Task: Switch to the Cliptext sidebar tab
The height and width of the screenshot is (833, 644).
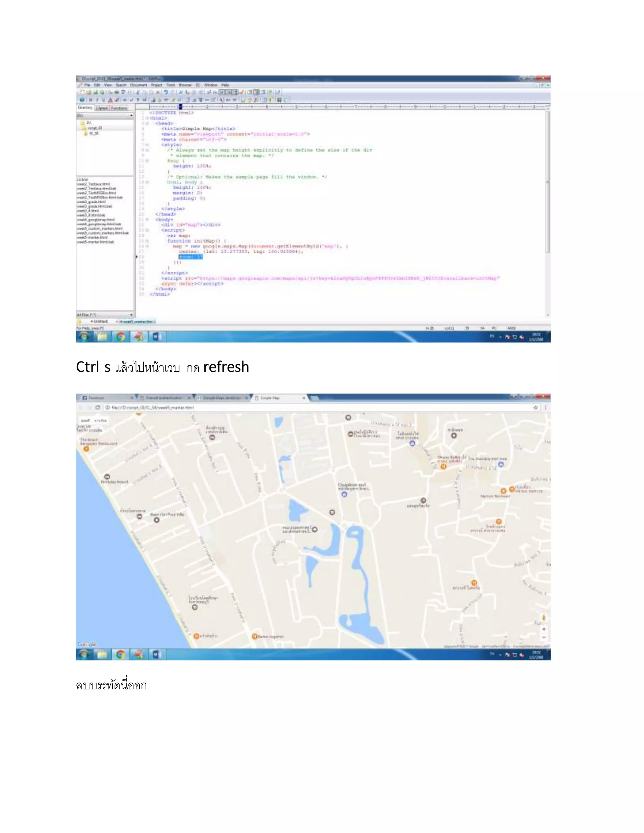Action: [102, 108]
